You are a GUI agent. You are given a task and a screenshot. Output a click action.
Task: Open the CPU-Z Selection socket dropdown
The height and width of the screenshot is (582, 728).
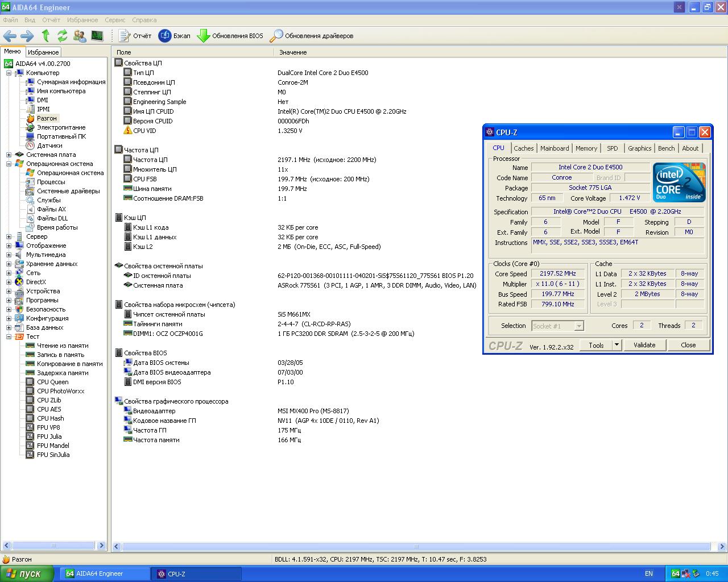click(579, 326)
